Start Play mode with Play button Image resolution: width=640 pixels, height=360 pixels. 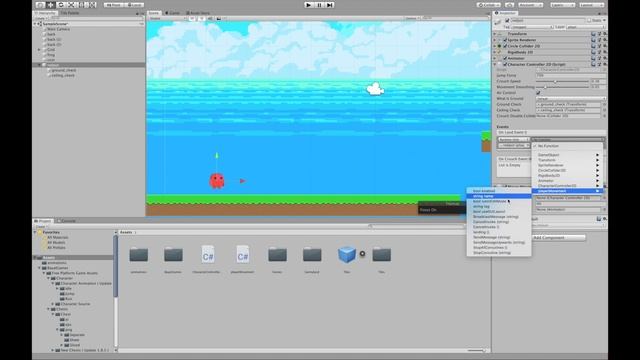click(x=309, y=5)
